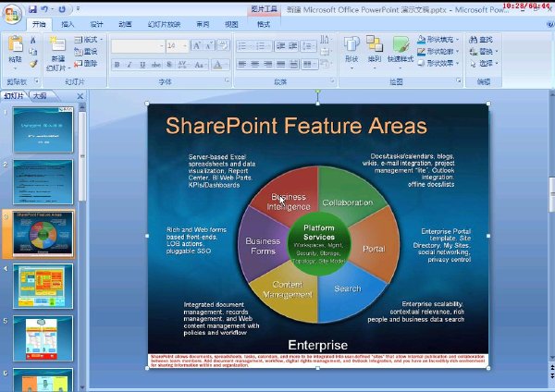
Task: Click the Clear Formatting eraser icon
Action: pyautogui.click(x=223, y=45)
